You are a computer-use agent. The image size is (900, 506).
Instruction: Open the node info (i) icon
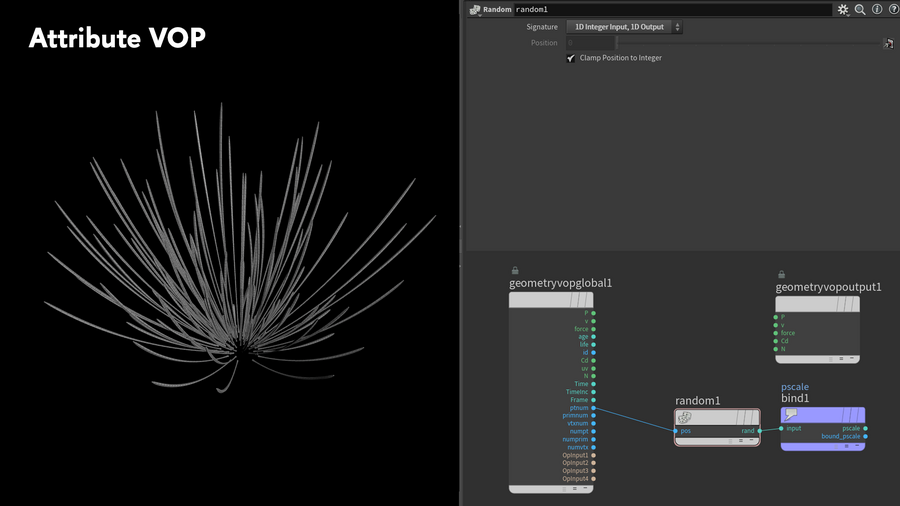(877, 9)
